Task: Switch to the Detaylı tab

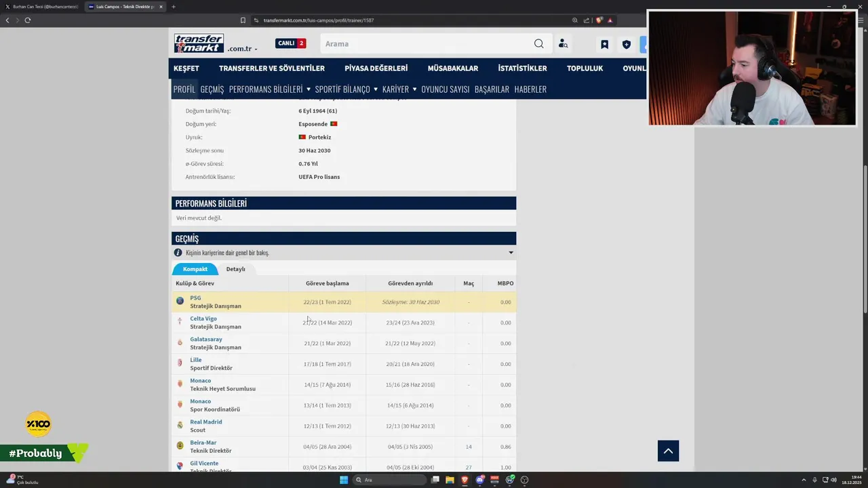Action: tap(236, 269)
